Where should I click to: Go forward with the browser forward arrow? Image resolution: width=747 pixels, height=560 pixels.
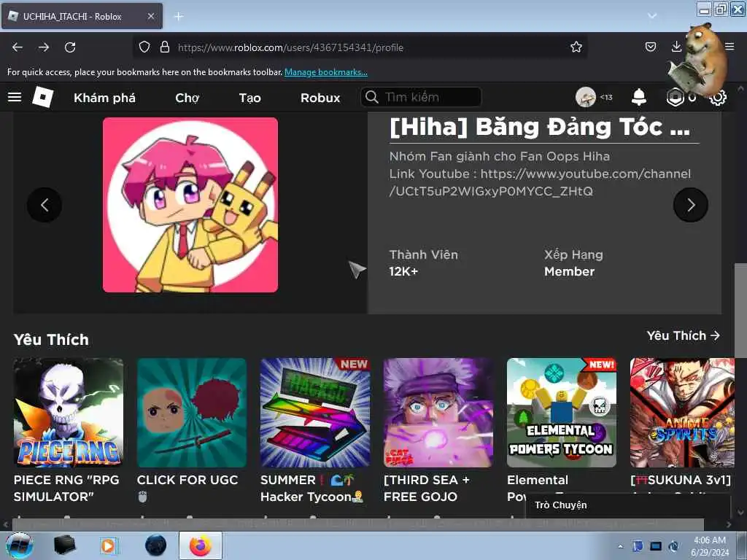pyautogui.click(x=44, y=47)
